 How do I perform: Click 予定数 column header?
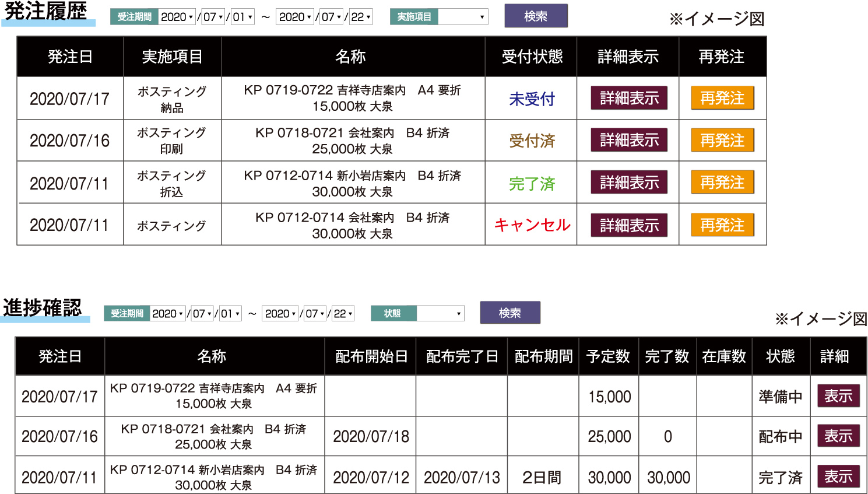609,356
